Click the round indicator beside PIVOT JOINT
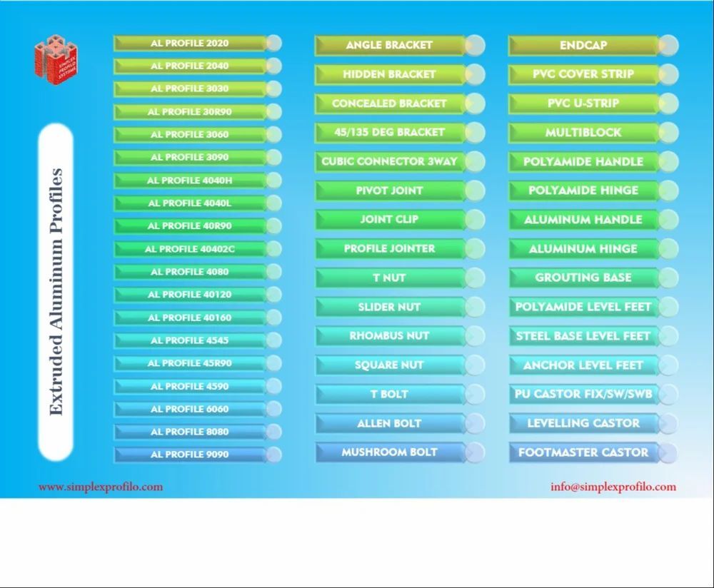Screen dimensions: 714x588 coord(475,191)
